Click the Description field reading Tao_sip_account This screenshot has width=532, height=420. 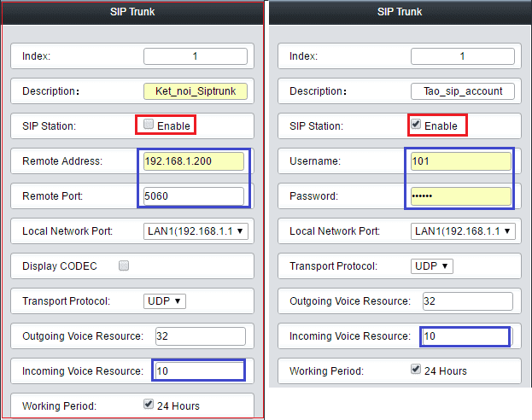(x=462, y=91)
